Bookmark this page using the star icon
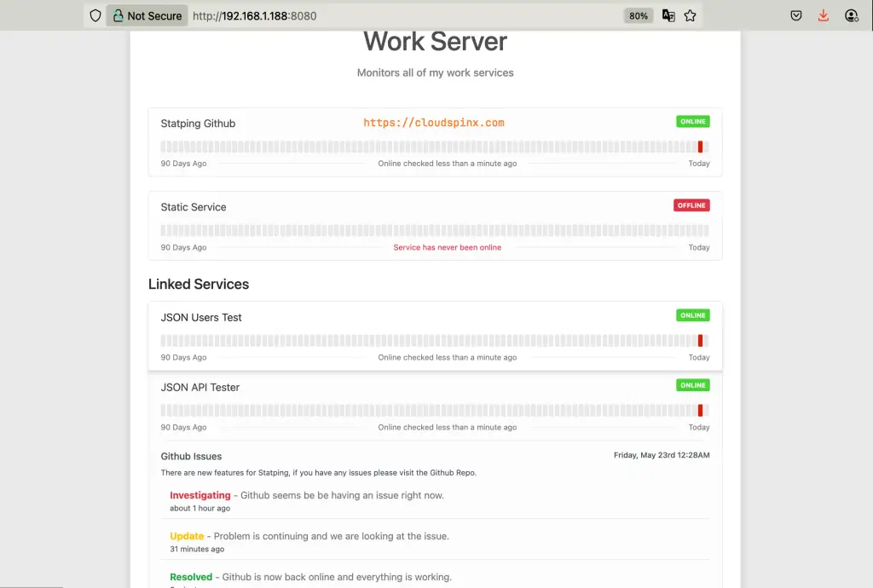The image size is (873, 588). [691, 14]
